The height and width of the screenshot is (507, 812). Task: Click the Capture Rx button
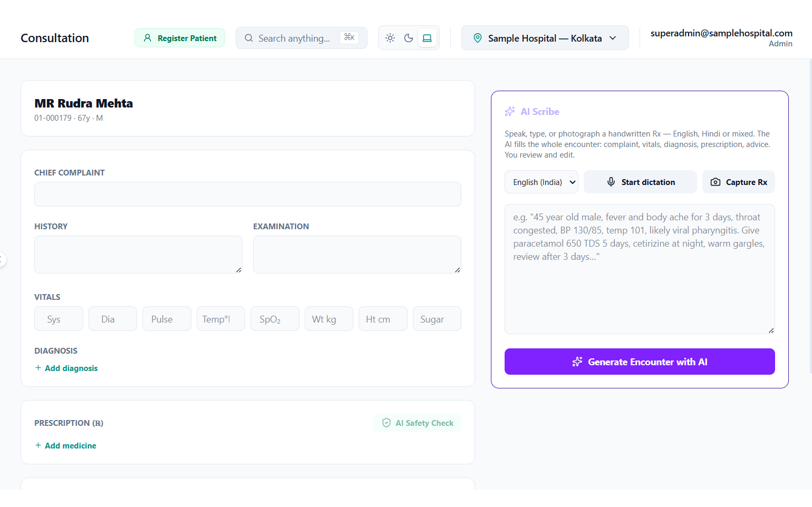pyautogui.click(x=739, y=182)
